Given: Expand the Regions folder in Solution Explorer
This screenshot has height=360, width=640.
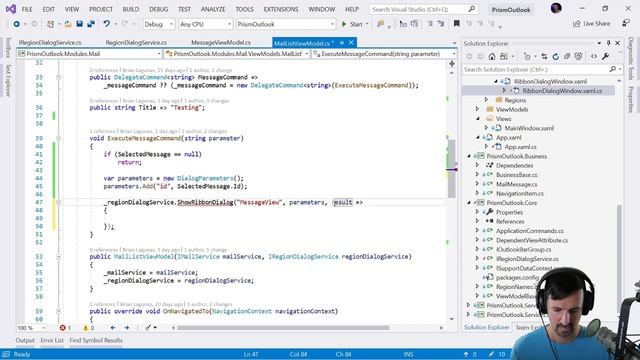Looking at the screenshot, I should (487, 100).
